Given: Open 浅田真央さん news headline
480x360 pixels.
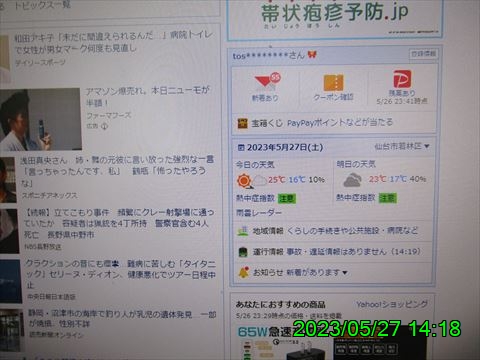Looking at the screenshot, I should tap(117, 171).
